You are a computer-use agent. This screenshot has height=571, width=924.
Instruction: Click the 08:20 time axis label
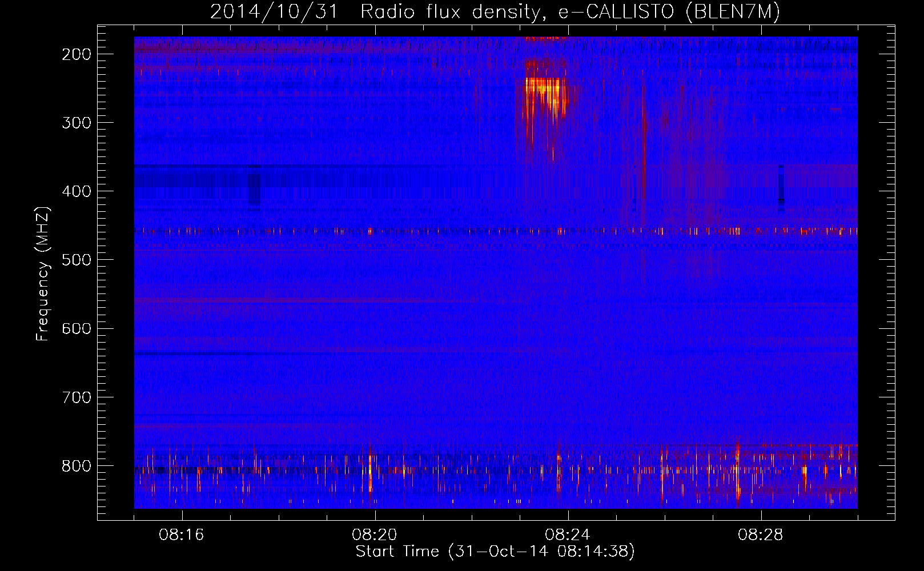(x=375, y=535)
